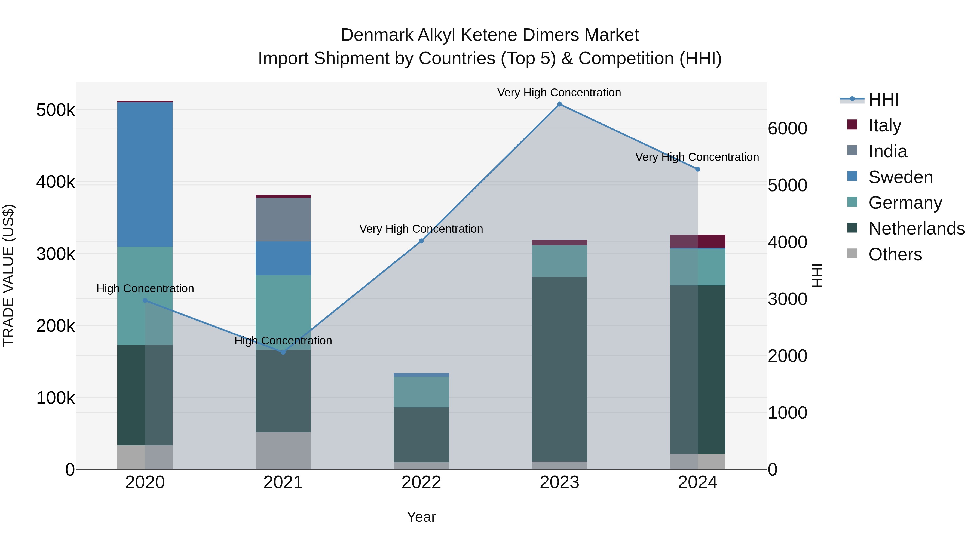Click the Italy segment of the 2024 bar

(x=698, y=241)
